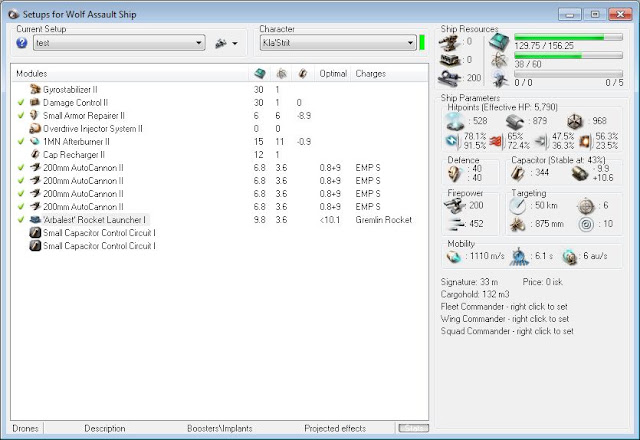
Task: Click the CPU usage bar 129.75 / 156.25
Action: [568, 37]
